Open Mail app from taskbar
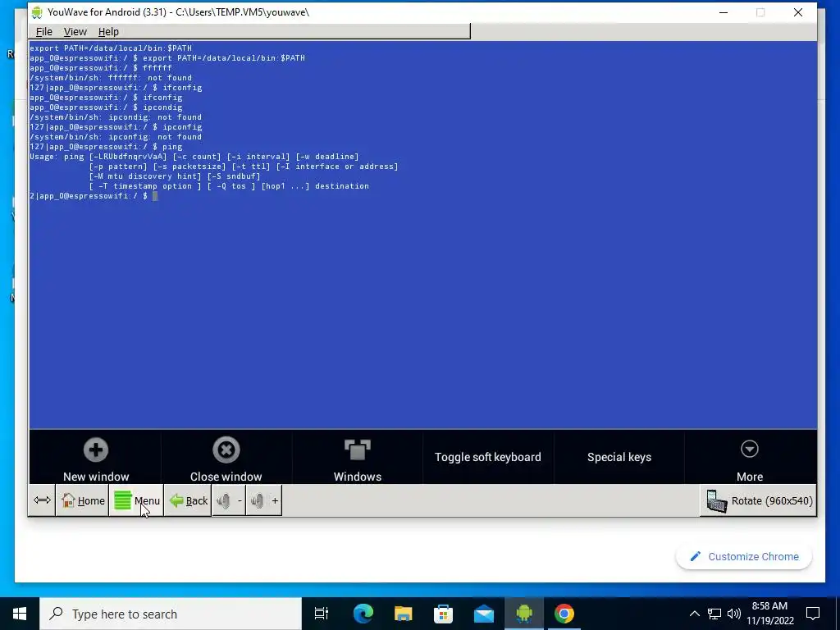This screenshot has height=630, width=840. (484, 614)
